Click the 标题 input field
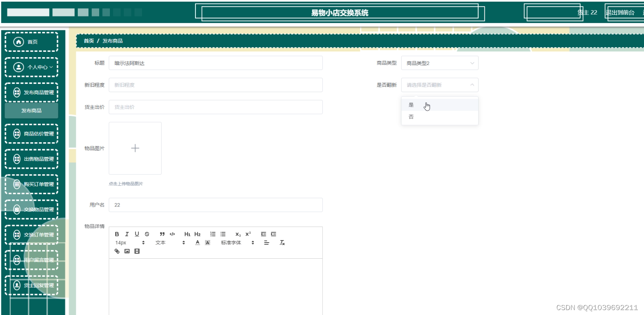 click(x=216, y=63)
